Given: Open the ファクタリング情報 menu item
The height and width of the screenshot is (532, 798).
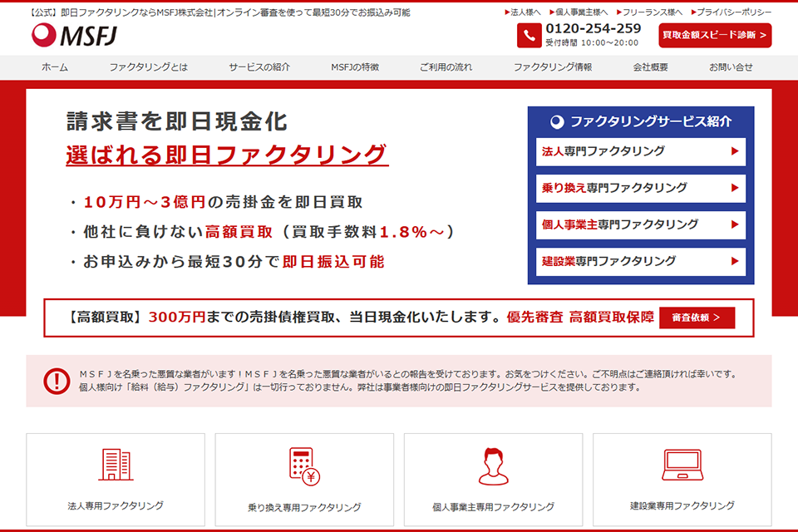Looking at the screenshot, I should pos(553,67).
